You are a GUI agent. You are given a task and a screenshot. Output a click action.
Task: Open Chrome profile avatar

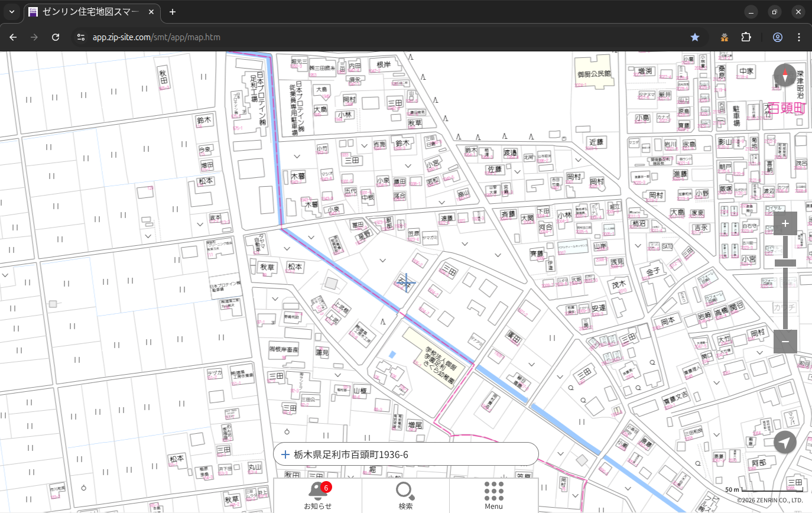pos(778,37)
